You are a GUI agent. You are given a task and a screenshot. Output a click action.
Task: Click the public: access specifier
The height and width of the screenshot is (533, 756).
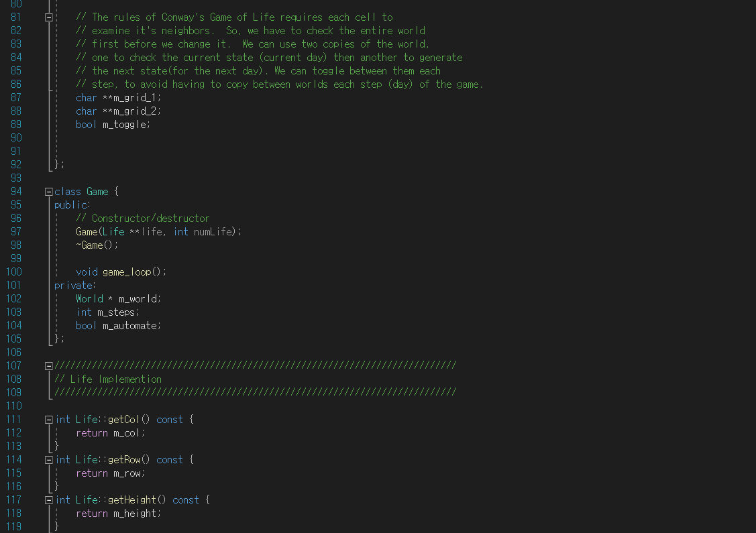pyautogui.click(x=70, y=204)
